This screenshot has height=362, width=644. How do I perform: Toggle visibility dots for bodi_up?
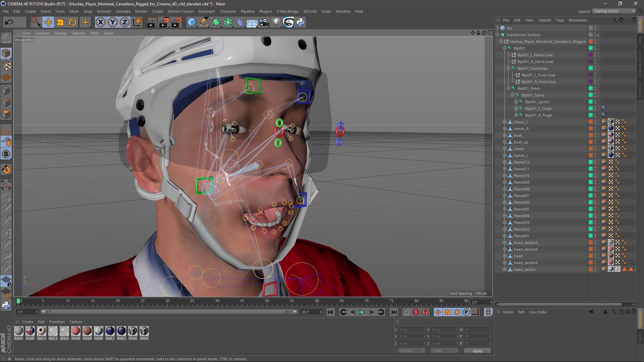point(595,142)
